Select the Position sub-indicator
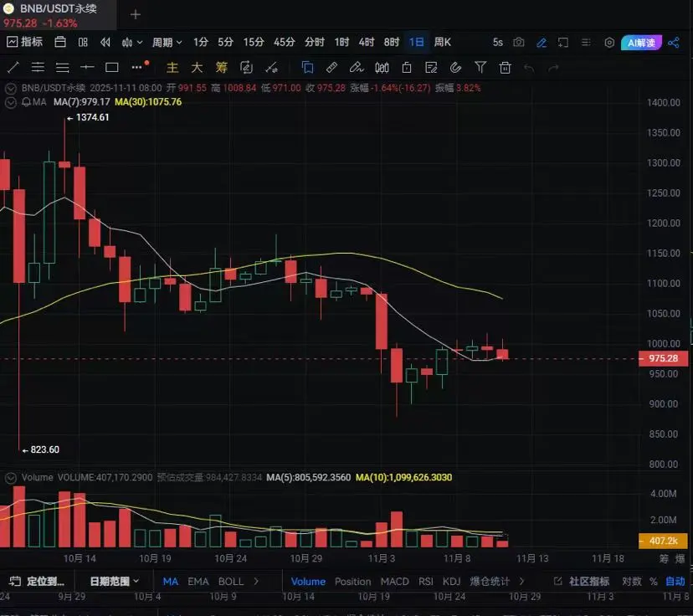The image size is (693, 616). pos(352,582)
